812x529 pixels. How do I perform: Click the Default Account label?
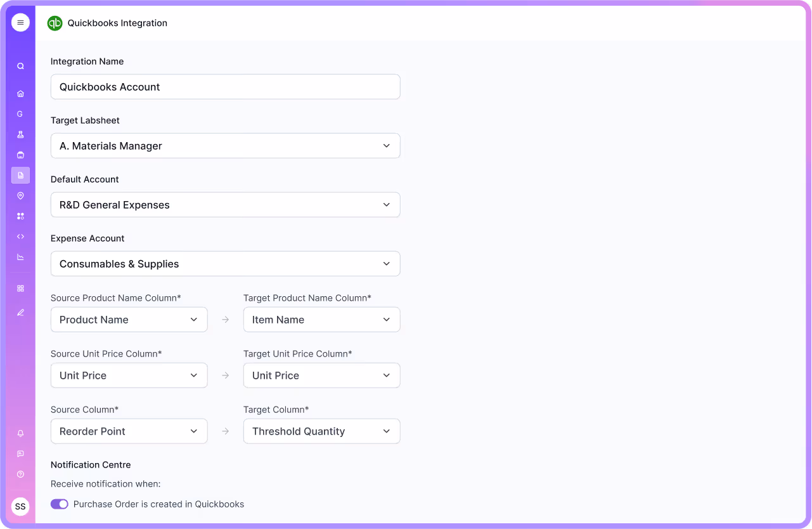click(85, 180)
